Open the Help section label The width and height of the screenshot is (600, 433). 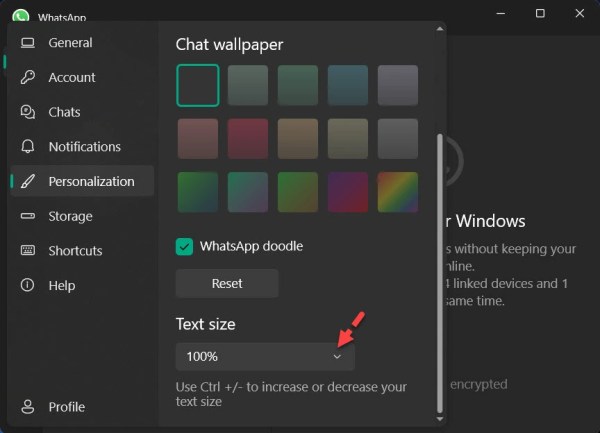pos(62,285)
